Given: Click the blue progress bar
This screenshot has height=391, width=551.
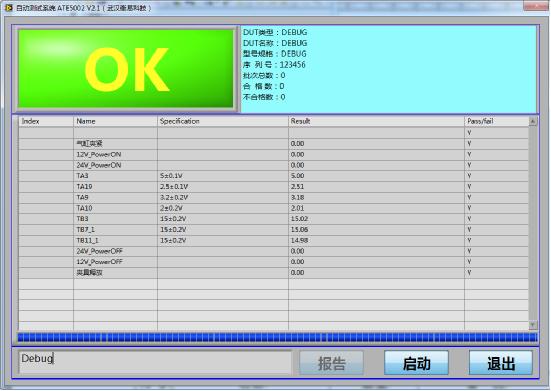Looking at the screenshot, I should tap(277, 338).
